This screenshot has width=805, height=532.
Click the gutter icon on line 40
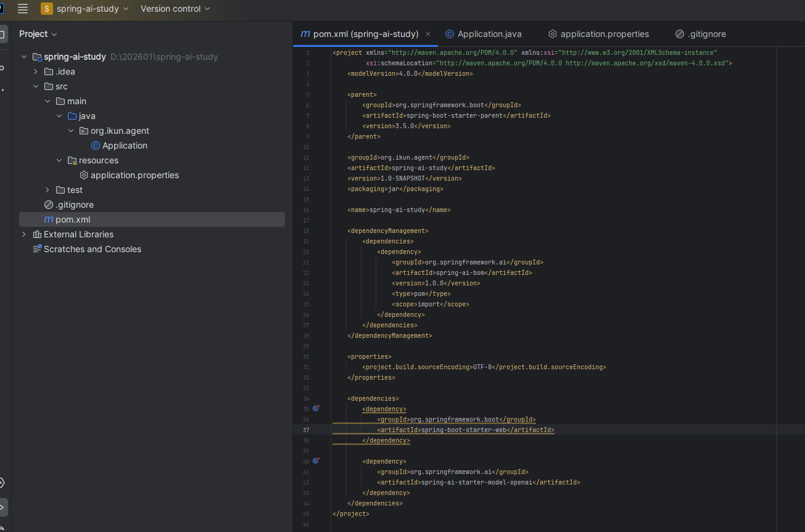pos(316,460)
